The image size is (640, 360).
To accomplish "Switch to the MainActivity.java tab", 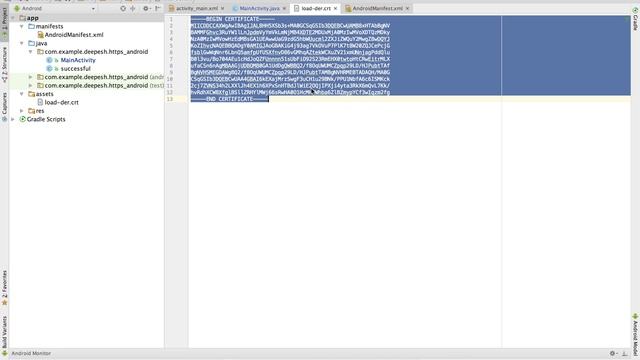I will pos(260,8).
